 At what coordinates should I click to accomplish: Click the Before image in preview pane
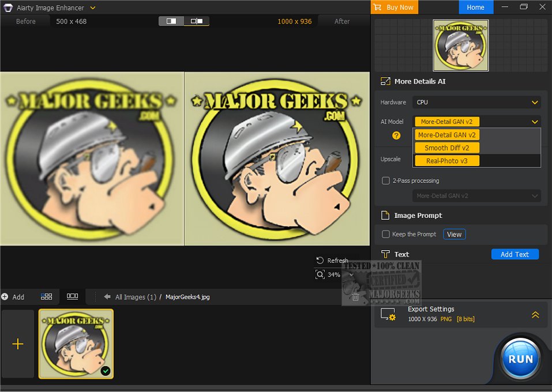point(92,159)
